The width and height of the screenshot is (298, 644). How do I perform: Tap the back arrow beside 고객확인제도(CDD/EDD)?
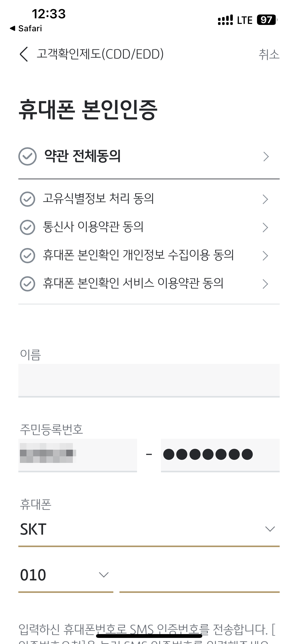coord(24,54)
